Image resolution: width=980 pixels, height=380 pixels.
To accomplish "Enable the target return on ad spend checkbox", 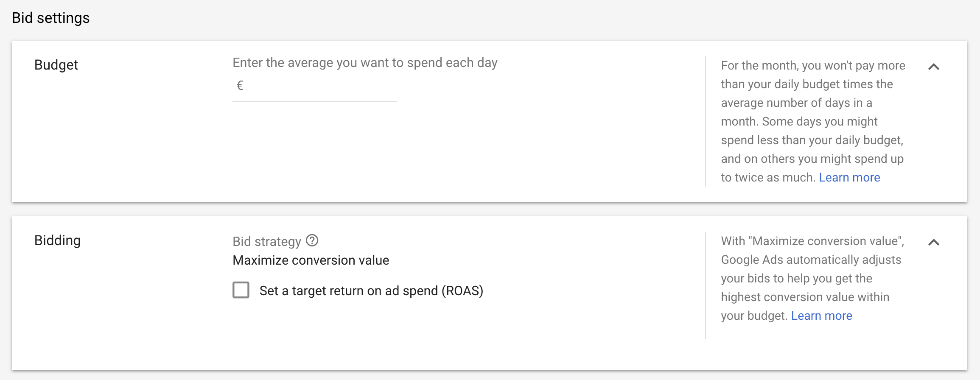I will [x=241, y=291].
